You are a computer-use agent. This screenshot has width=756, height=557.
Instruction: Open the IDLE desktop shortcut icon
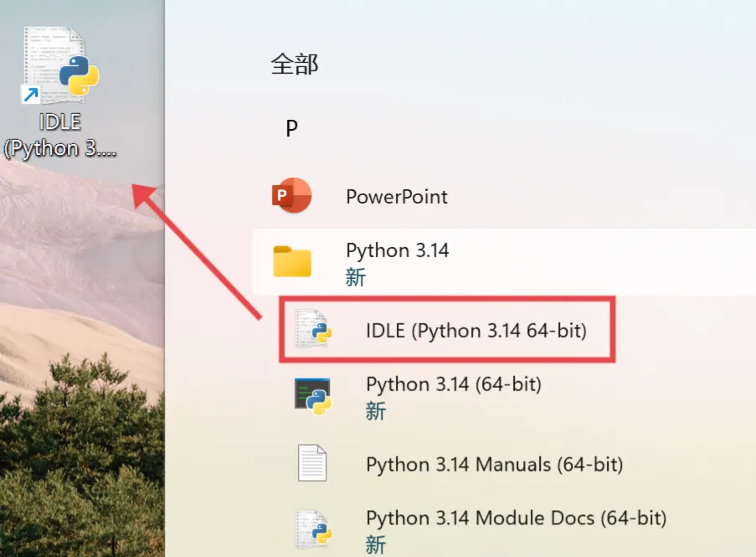coord(60,65)
